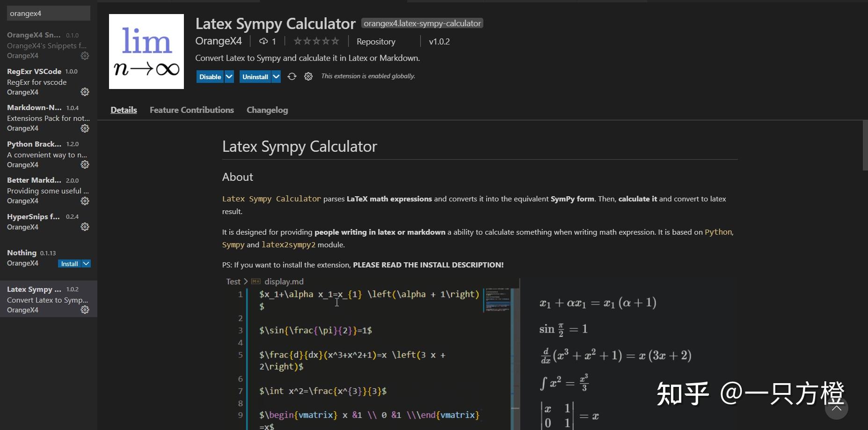This screenshot has width=868, height=430.
Task: Click the download count cloud icon
Action: point(263,41)
